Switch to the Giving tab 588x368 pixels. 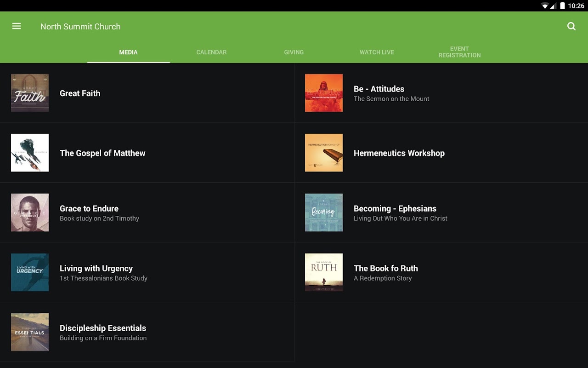(294, 52)
